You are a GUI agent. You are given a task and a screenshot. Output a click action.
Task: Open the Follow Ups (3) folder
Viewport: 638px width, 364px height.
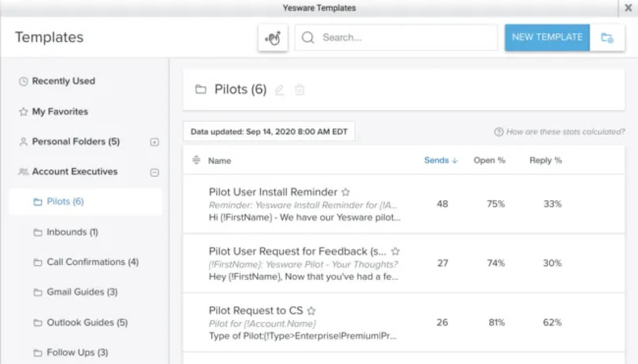coord(77,353)
